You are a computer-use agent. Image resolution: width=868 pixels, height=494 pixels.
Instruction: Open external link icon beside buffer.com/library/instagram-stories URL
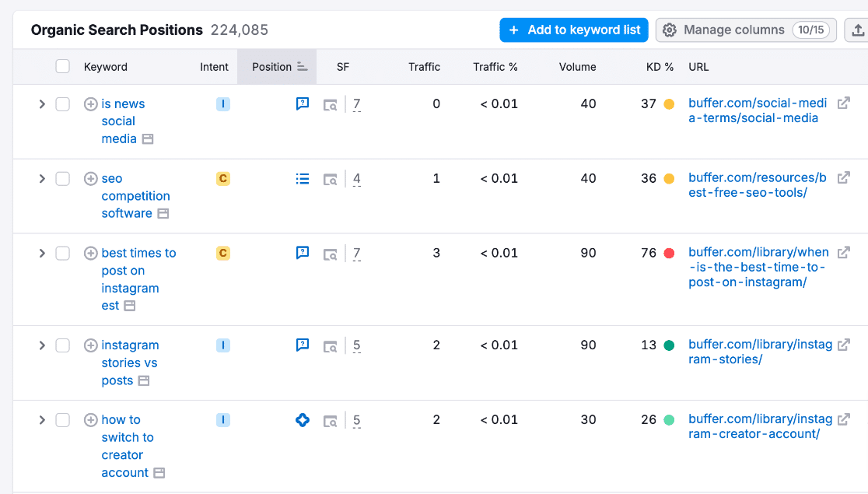(845, 344)
